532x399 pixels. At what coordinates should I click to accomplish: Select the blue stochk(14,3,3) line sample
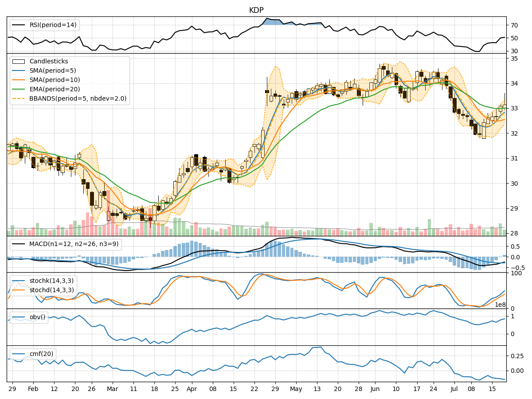click(19, 281)
